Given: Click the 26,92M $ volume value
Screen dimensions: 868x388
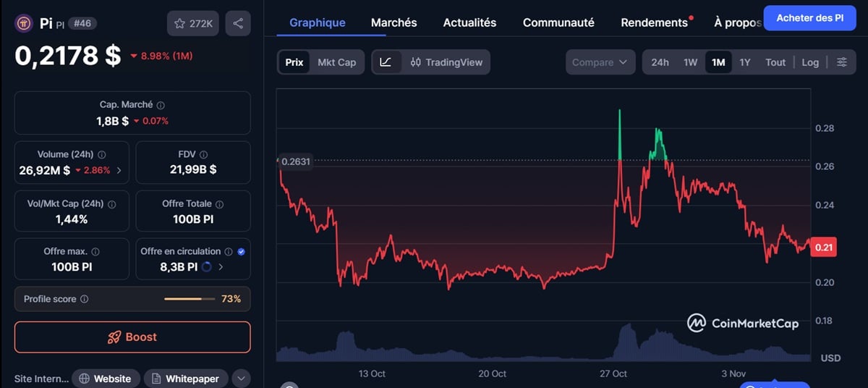Looking at the screenshot, I should pos(45,170).
